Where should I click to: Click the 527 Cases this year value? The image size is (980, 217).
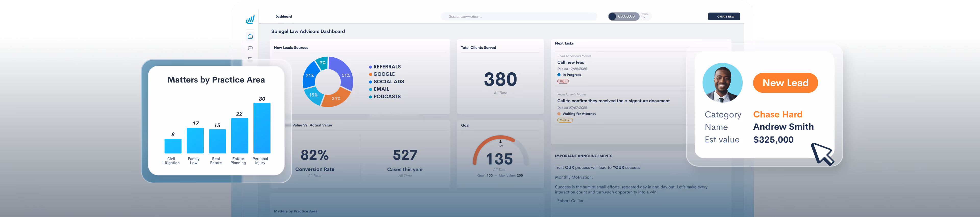click(x=405, y=155)
